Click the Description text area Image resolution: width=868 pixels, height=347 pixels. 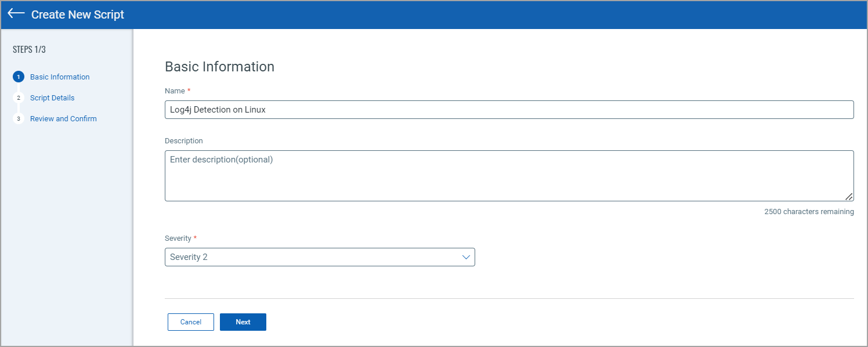pyautogui.click(x=509, y=174)
